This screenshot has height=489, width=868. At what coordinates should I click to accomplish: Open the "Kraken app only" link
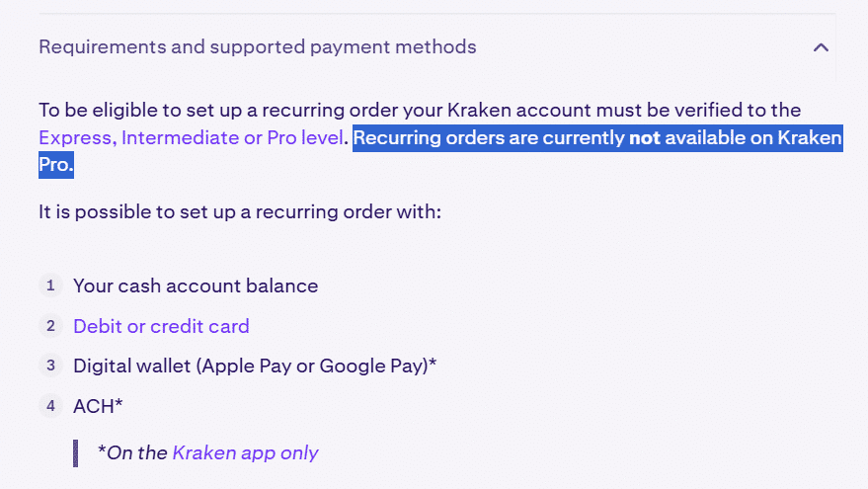[245, 453]
